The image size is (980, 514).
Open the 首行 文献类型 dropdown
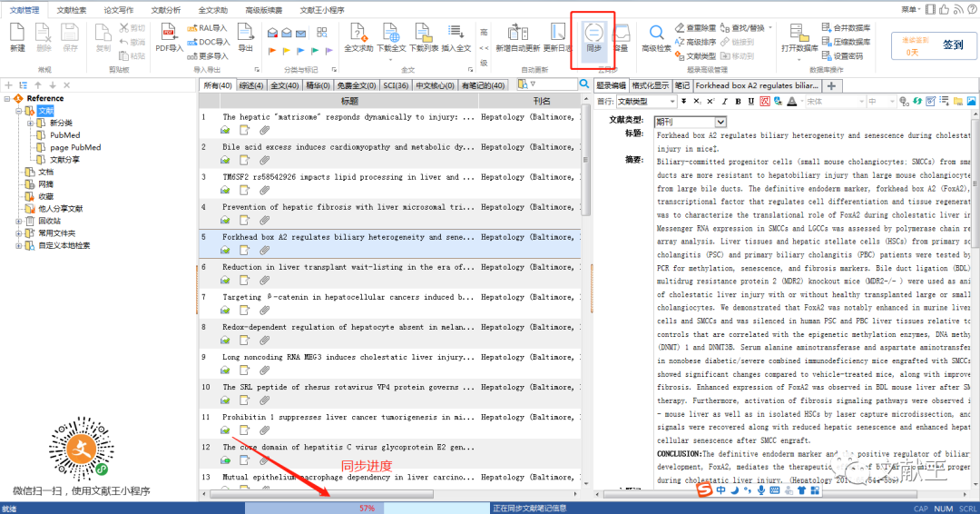pos(646,102)
